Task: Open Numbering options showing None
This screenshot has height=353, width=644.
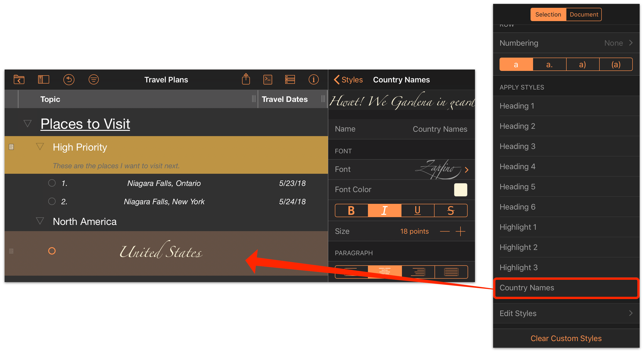Action: (x=566, y=43)
